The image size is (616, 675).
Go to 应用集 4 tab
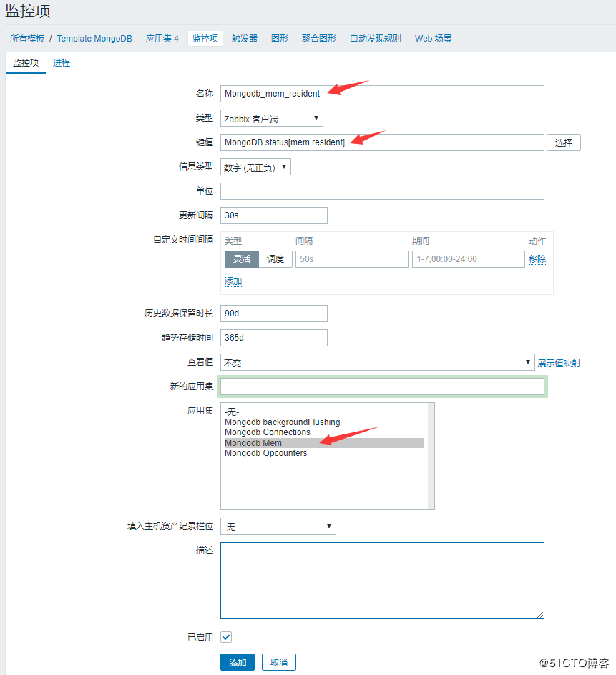[162, 39]
